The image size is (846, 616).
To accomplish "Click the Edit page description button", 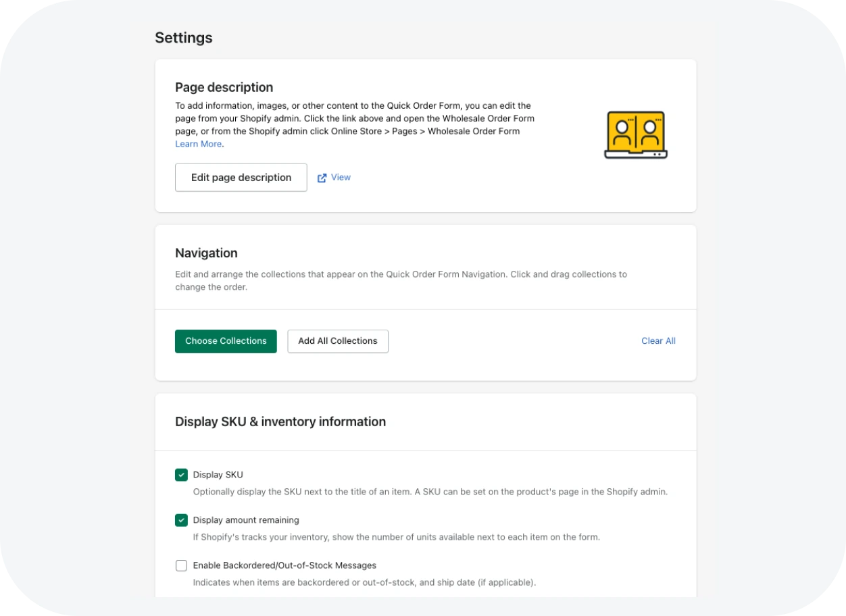I will [241, 178].
